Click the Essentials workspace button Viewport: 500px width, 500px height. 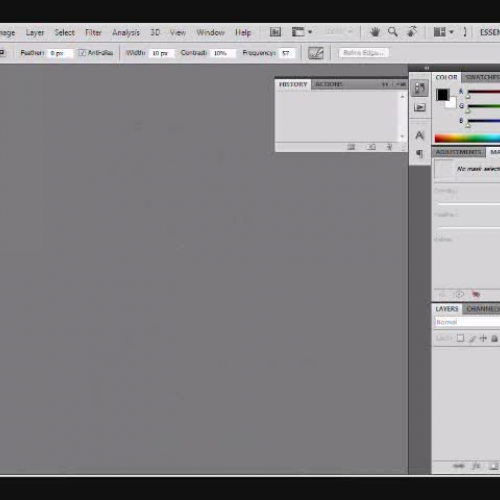tap(490, 32)
